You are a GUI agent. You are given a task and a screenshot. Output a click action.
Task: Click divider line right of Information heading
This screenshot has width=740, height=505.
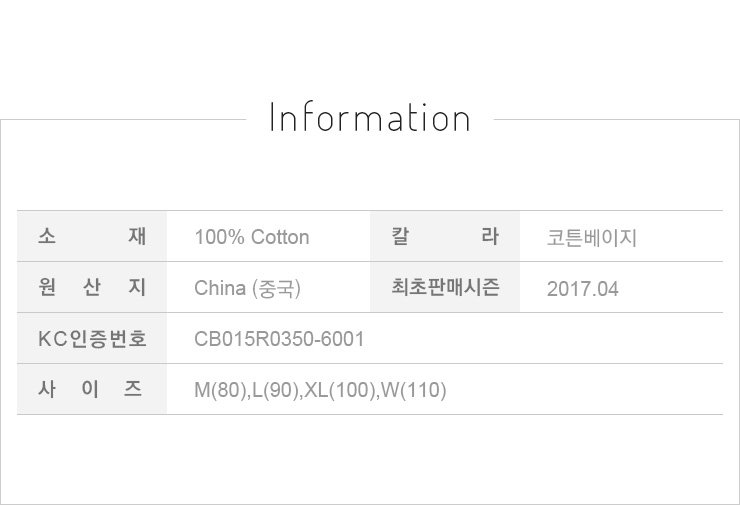coord(615,120)
